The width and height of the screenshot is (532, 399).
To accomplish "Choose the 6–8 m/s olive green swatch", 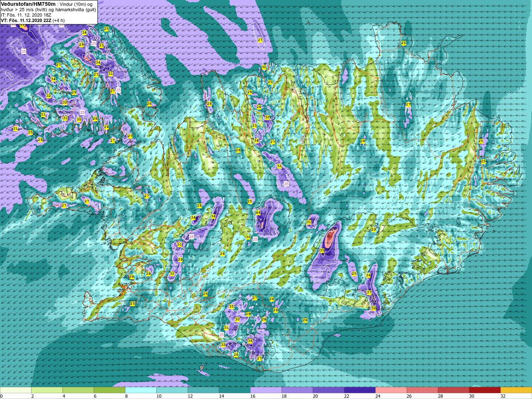I will pos(109,390).
